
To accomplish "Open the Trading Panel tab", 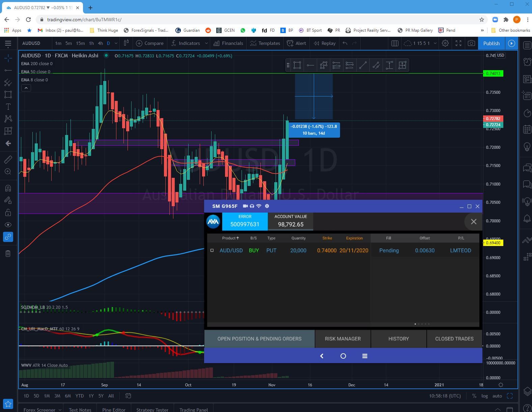I will (x=194, y=410).
